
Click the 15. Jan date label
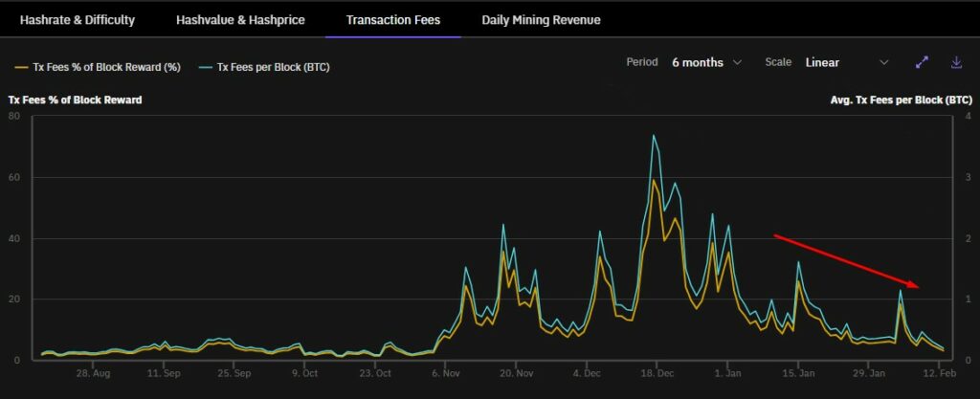(798, 373)
